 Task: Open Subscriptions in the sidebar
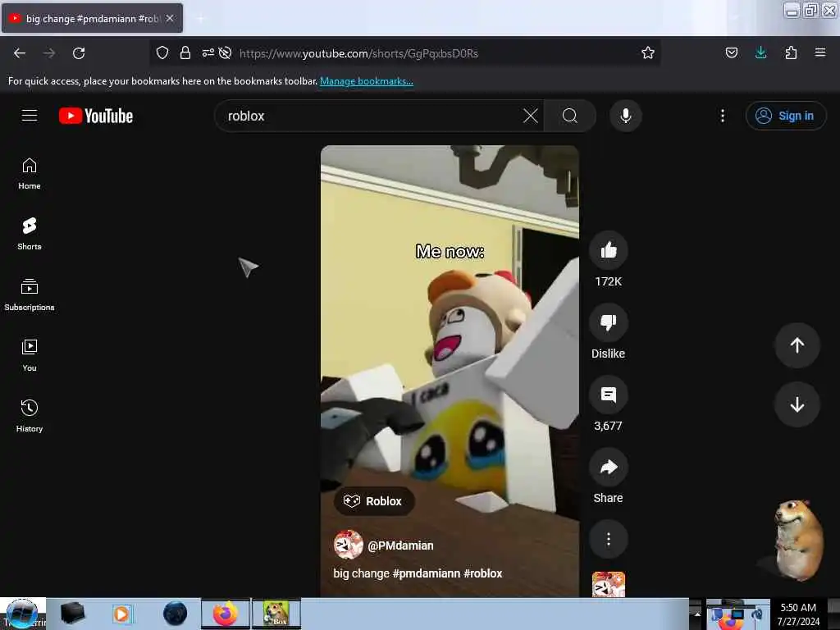[30, 295]
